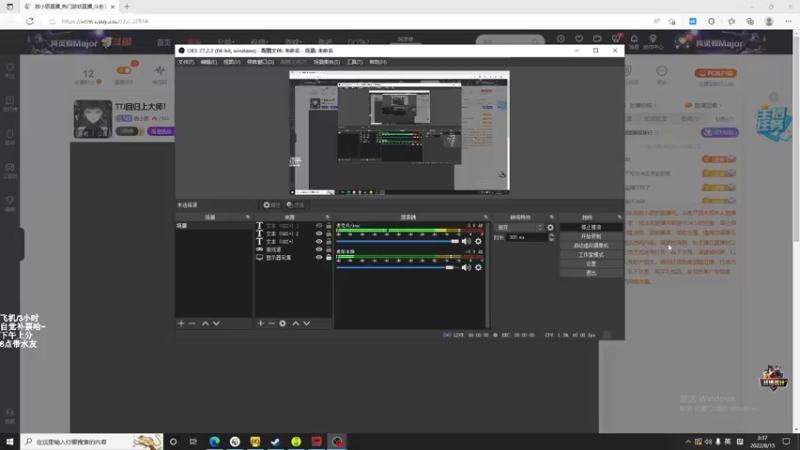Image resolution: width=800 pixels, height=450 pixels.
Task: Open the heart favorites icon in page header
Action: (x=579, y=39)
